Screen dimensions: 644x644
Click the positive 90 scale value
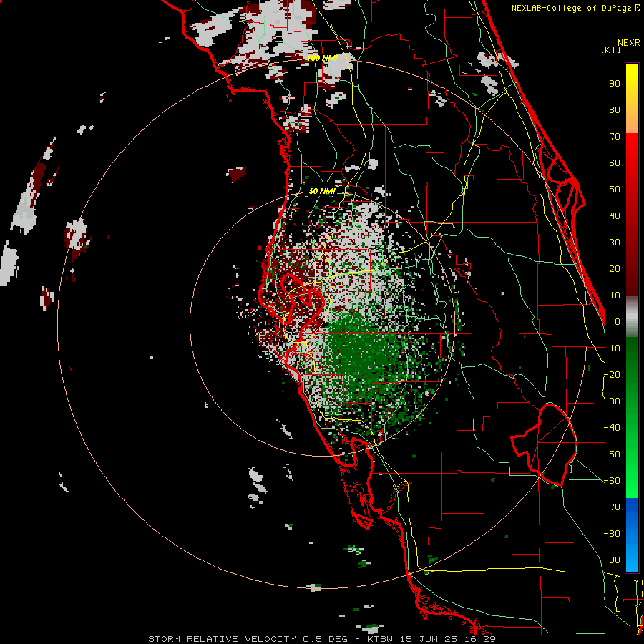[x=615, y=84]
